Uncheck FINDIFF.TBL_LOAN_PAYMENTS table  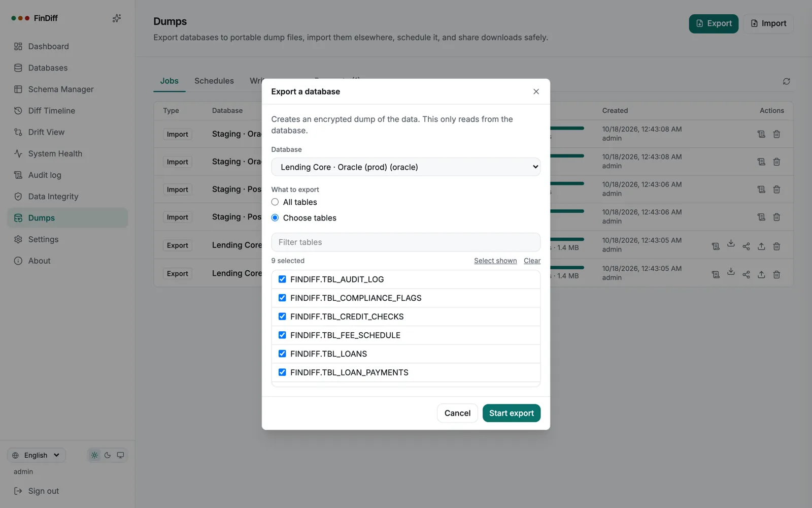(282, 372)
